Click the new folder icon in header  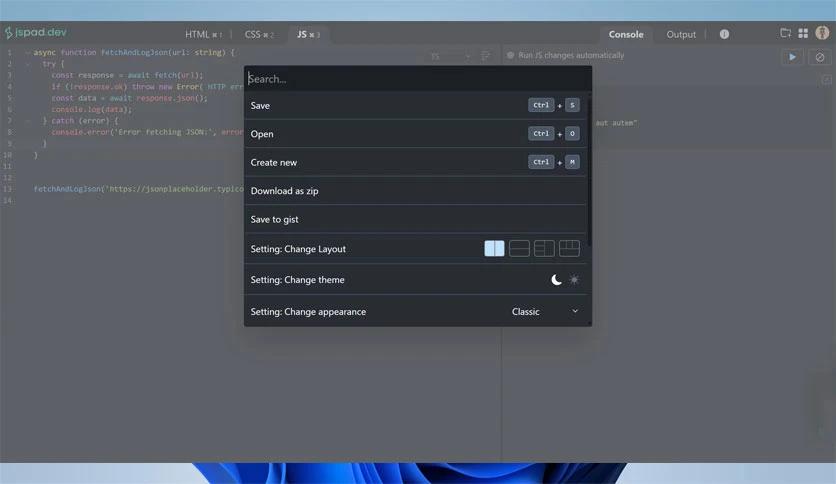(x=785, y=33)
